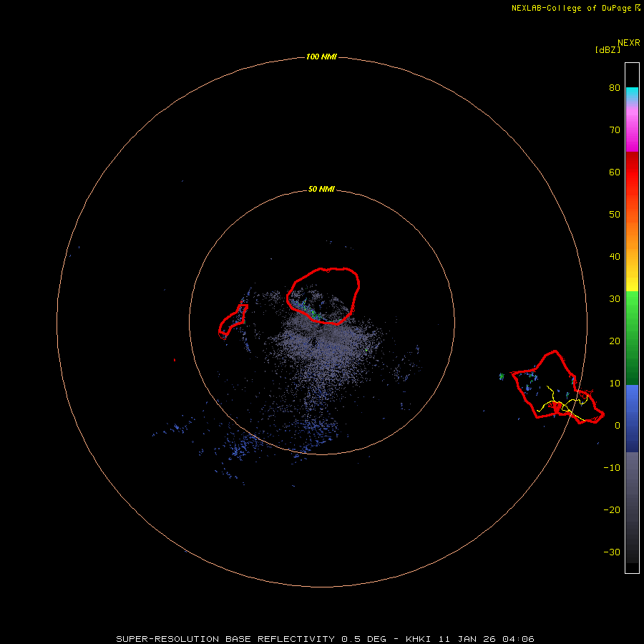Pick the cyan band on the color bar

click(632, 92)
